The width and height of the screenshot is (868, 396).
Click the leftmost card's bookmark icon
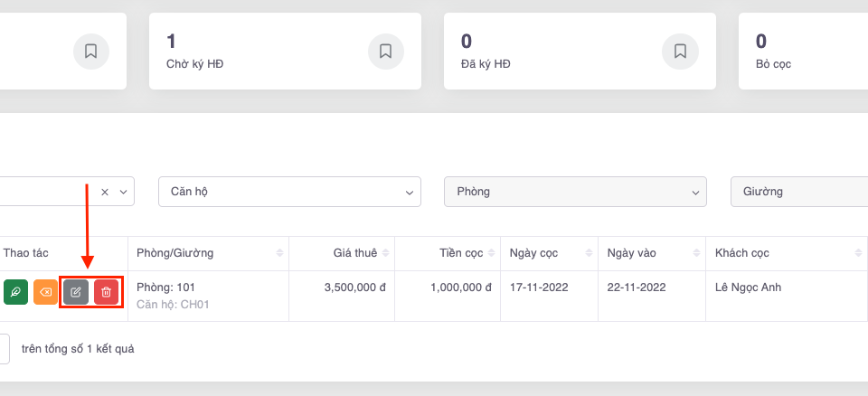90,52
